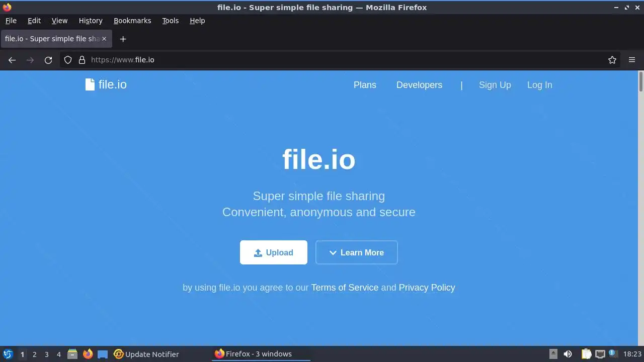Open the Help menu

click(x=197, y=21)
